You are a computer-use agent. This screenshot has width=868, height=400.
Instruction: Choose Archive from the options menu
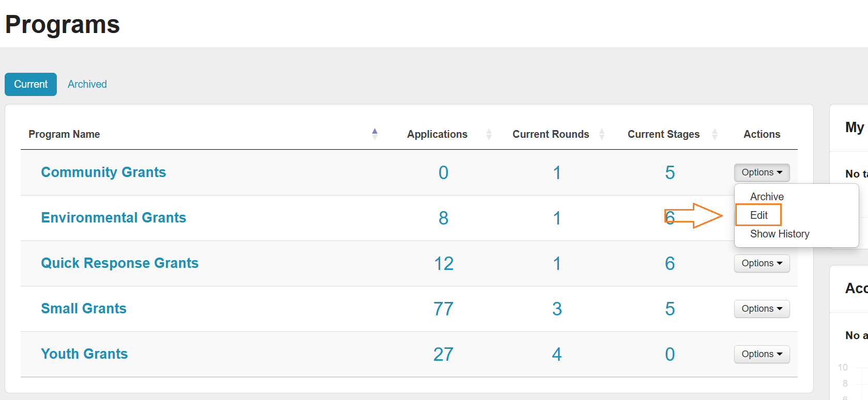767,197
